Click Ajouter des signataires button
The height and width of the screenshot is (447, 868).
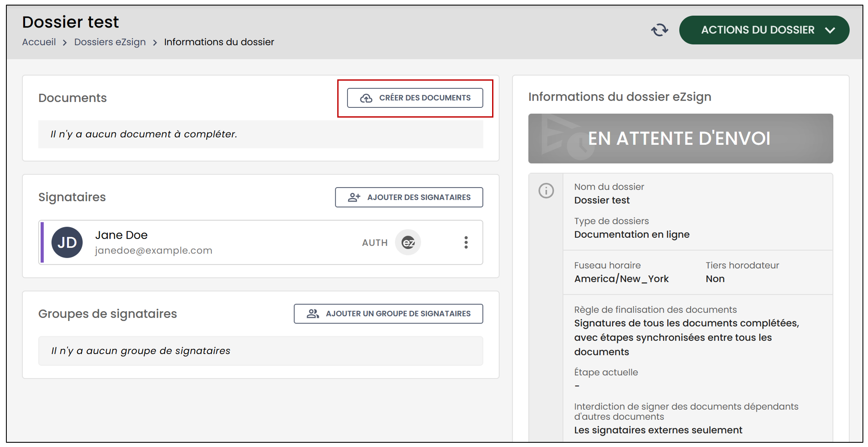point(409,197)
